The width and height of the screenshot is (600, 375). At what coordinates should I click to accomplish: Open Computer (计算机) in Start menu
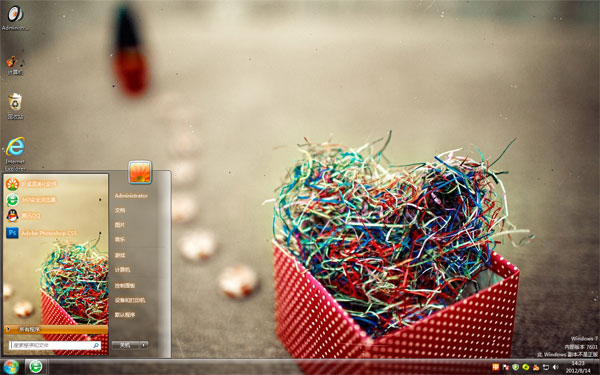(122, 270)
